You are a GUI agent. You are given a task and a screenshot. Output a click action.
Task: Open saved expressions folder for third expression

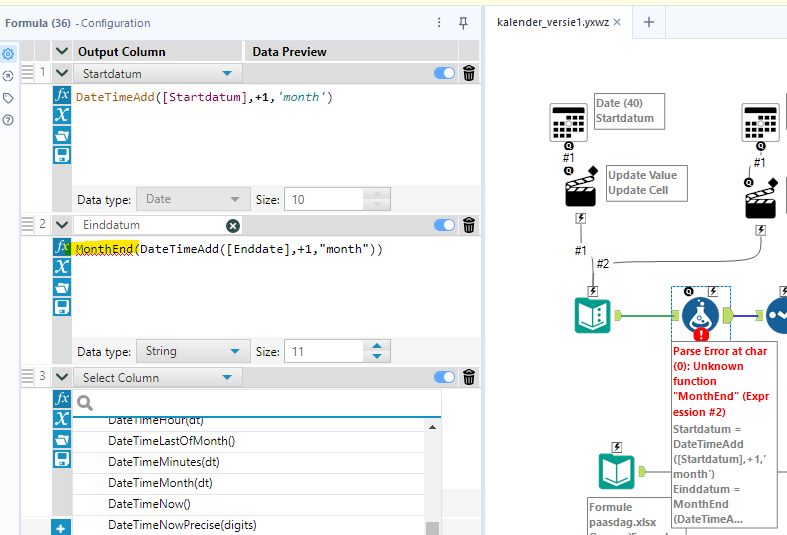62,440
